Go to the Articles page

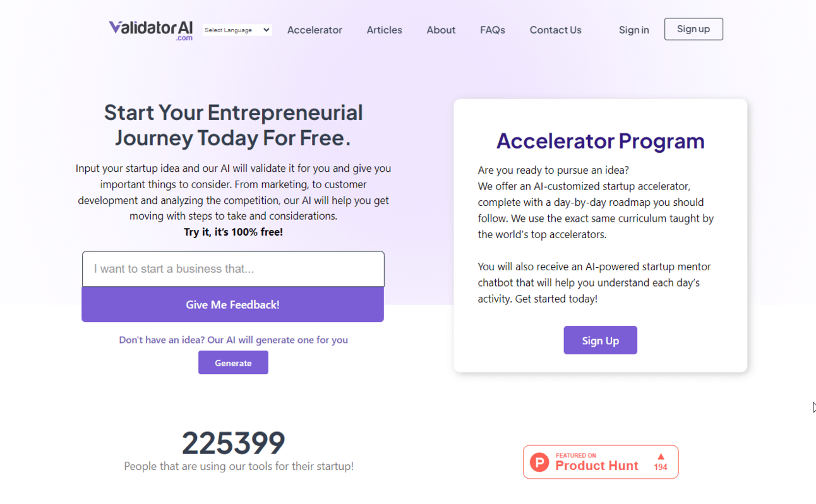(384, 30)
